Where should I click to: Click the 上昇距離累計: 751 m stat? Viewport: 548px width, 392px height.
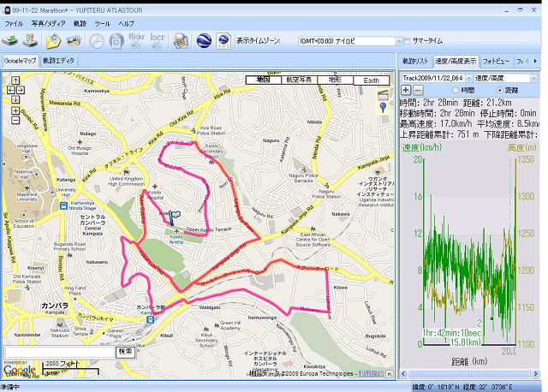click(x=439, y=134)
